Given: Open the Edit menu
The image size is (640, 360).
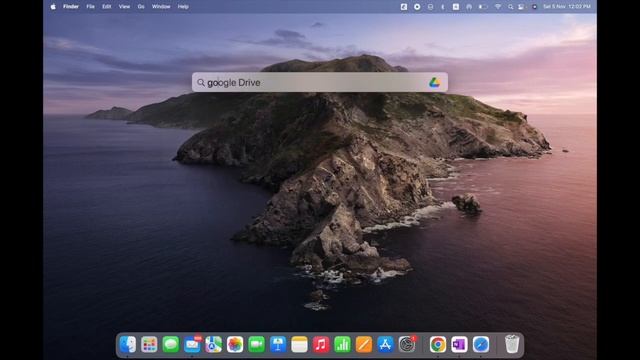Looking at the screenshot, I should coord(107,7).
